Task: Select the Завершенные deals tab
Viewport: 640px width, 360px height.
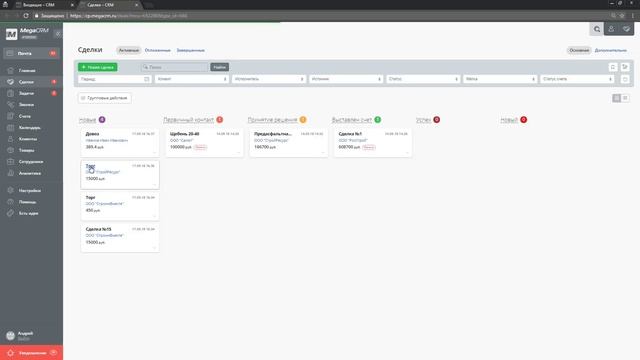Action: tap(191, 50)
